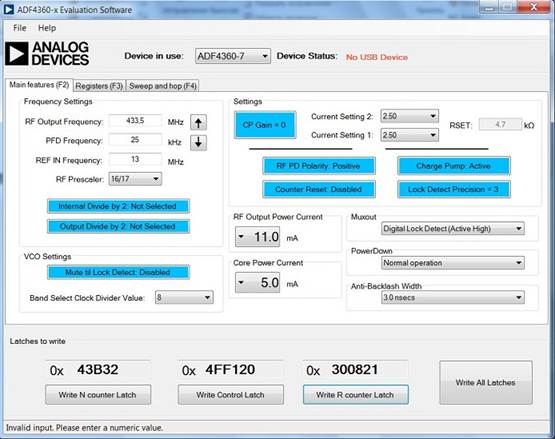The width and height of the screenshot is (555, 439).
Task: Switch to the Main features (F2) tab
Action: coord(39,85)
